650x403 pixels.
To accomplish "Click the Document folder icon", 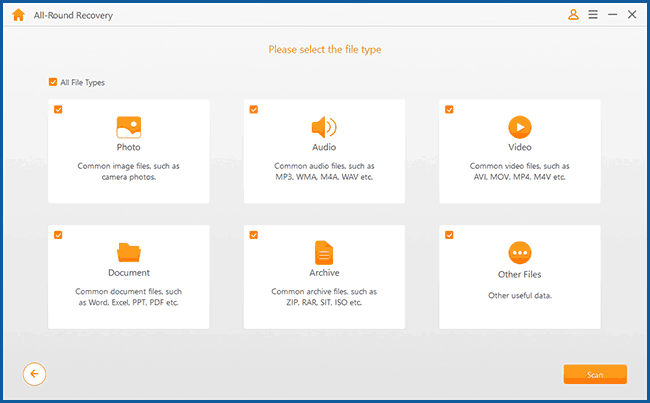I will (x=128, y=252).
